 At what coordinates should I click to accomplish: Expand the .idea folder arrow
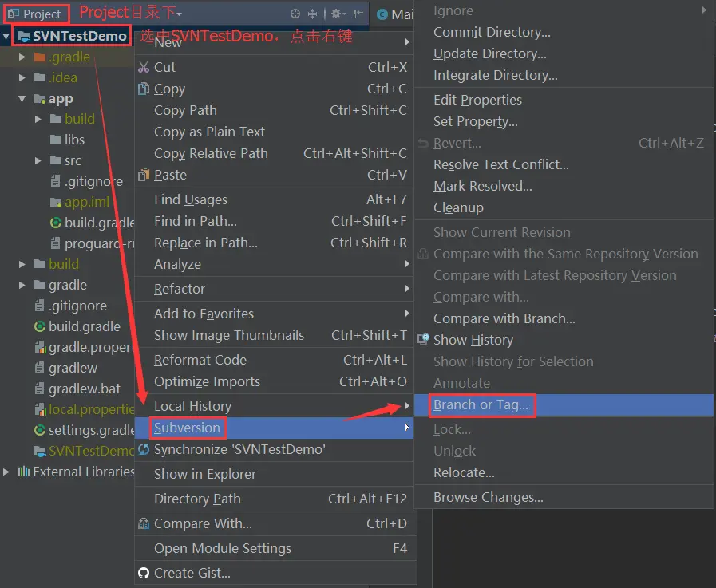pyautogui.click(x=22, y=77)
